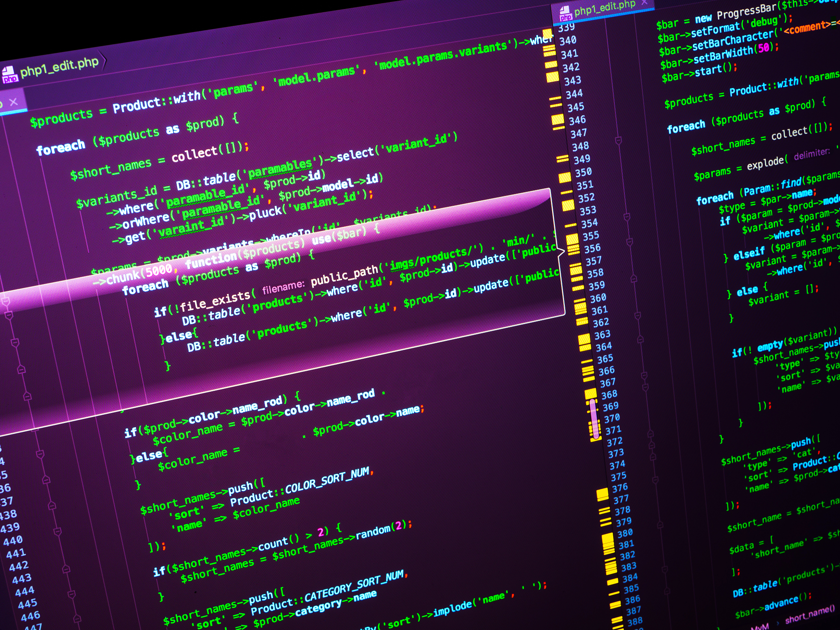Collapse fold marker at line 356 in right editor

pos(630,242)
